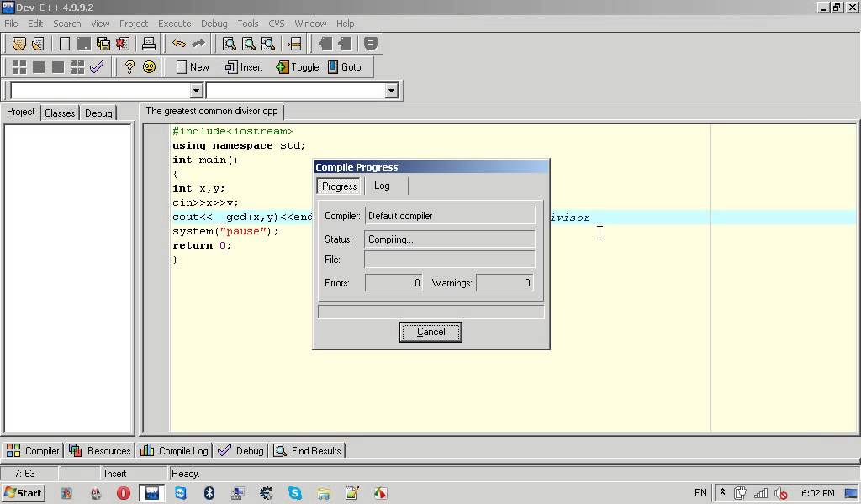Open the Tools menu
Image resolution: width=861 pixels, height=504 pixels.
click(248, 24)
